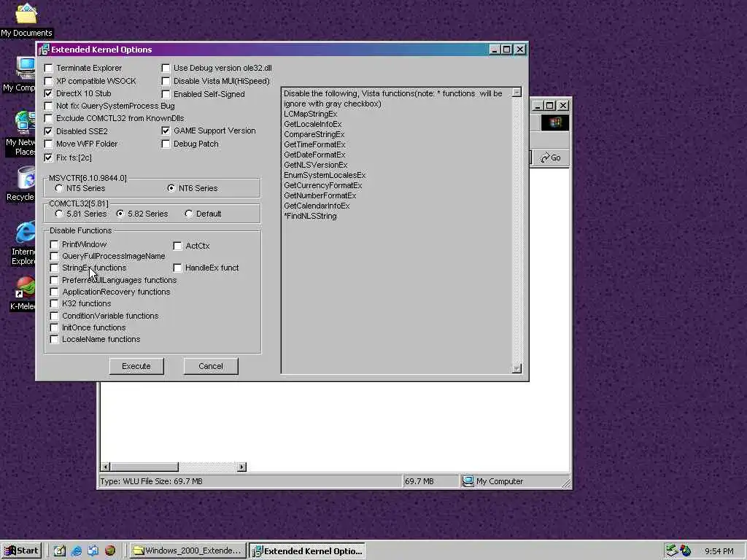Click Explorer horizontal scrollbar thumb
The height and width of the screenshot is (560, 747).
(x=144, y=467)
